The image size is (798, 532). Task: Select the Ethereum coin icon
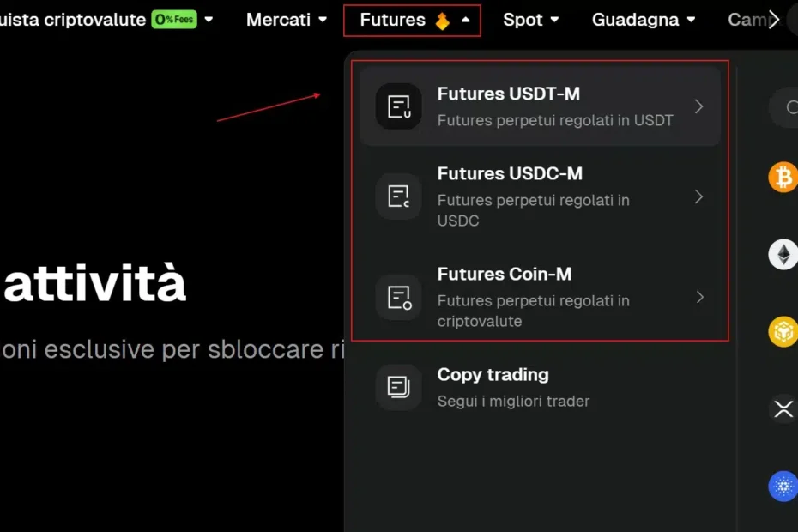click(x=783, y=255)
